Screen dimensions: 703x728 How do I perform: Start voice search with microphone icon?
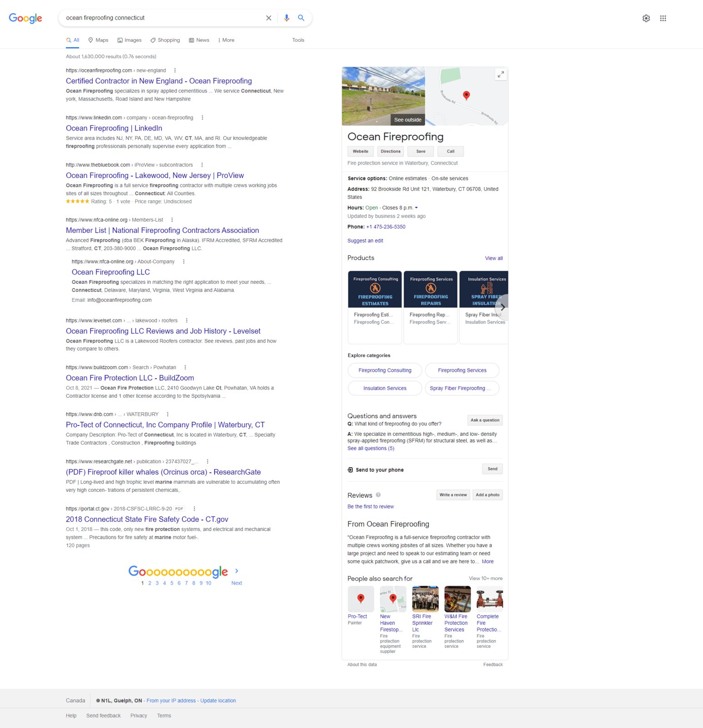286,18
